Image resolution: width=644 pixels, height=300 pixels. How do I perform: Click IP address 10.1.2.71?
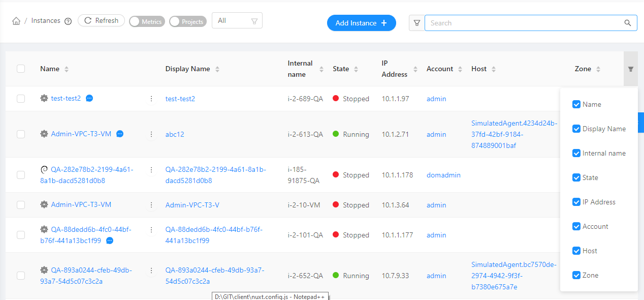395,134
